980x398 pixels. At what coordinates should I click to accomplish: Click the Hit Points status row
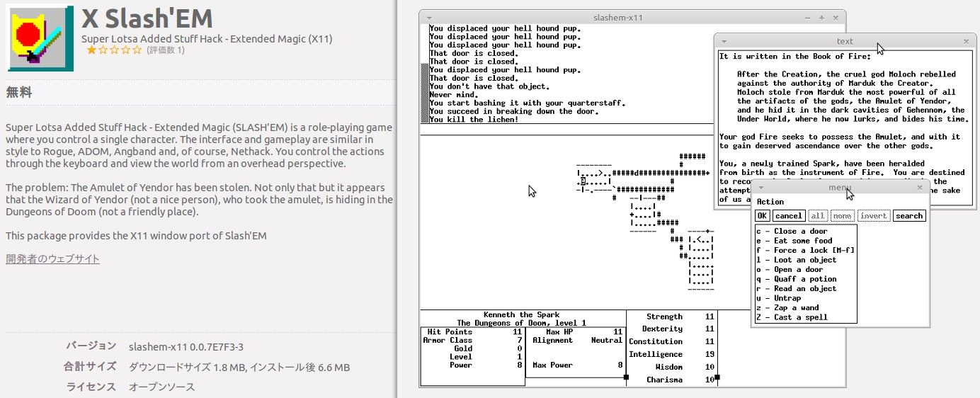pos(472,331)
